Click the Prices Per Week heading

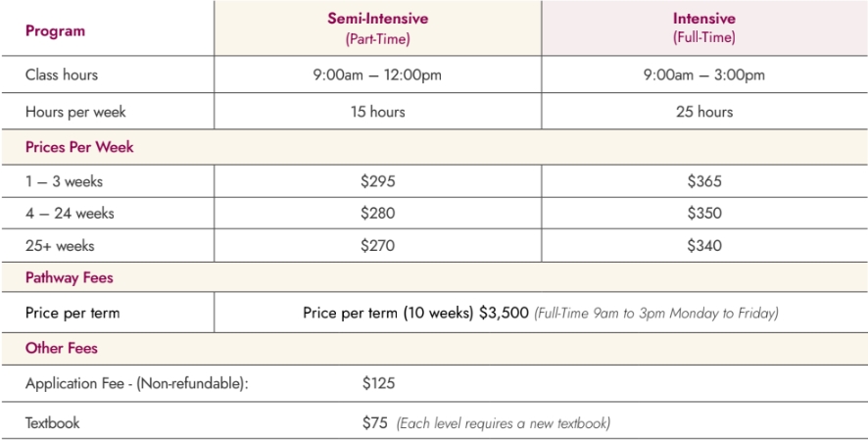(79, 147)
